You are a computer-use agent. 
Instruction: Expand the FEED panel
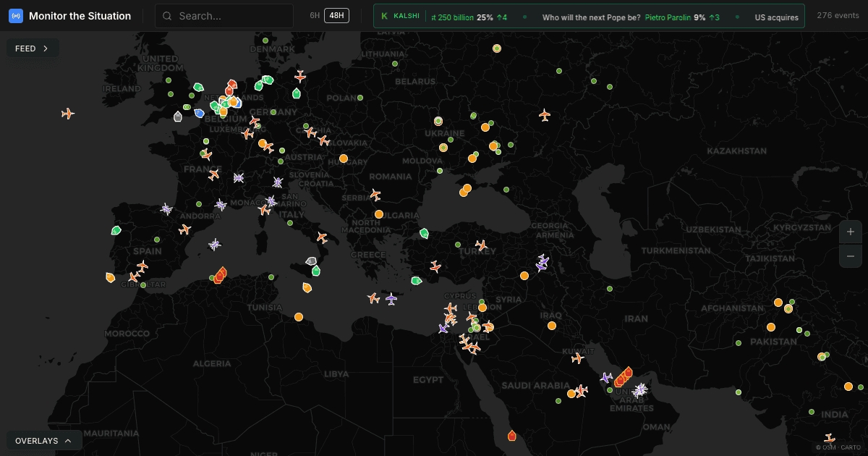33,48
